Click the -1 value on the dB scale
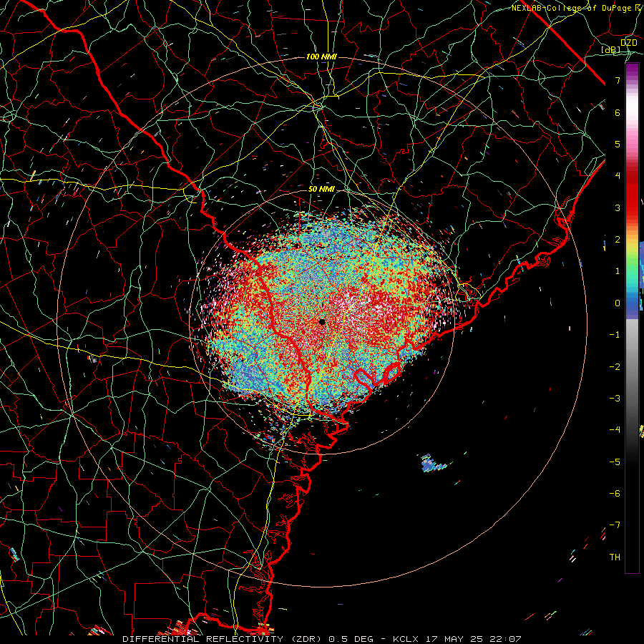644x644 pixels. point(615,335)
